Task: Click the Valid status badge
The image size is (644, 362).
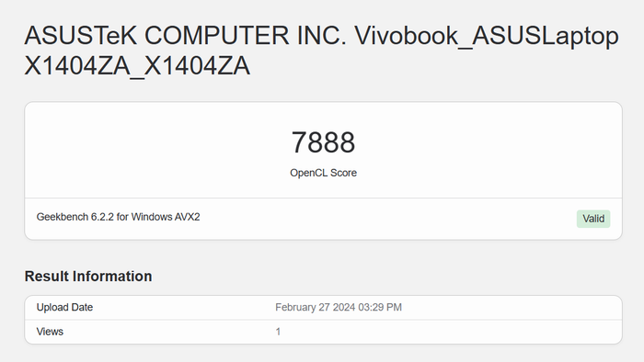Action: (x=593, y=219)
